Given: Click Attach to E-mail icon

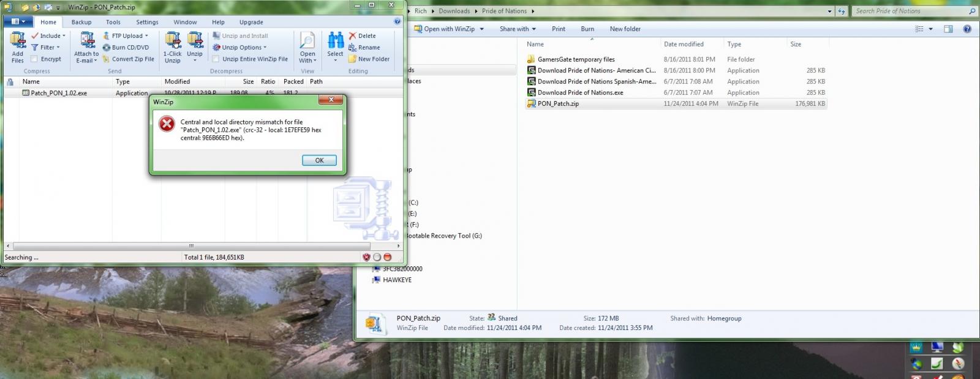Looking at the screenshot, I should [x=87, y=41].
